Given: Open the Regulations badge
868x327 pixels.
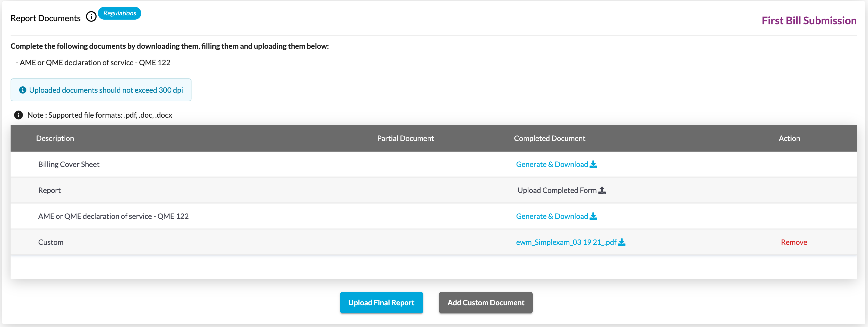Looking at the screenshot, I should pyautogui.click(x=119, y=13).
